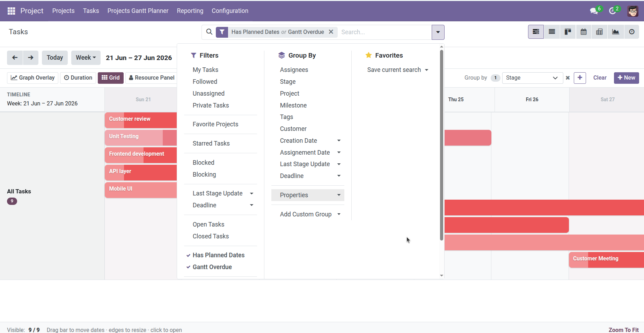Switch to Calendar view icon
This screenshot has height=333, width=644.
coord(584,32)
